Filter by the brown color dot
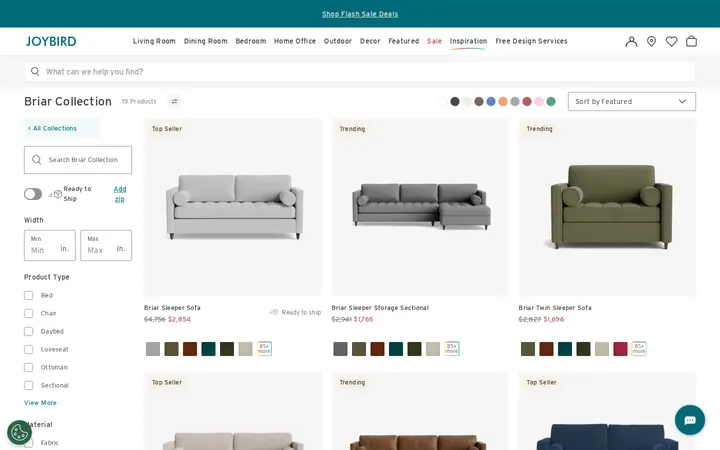 point(479,101)
